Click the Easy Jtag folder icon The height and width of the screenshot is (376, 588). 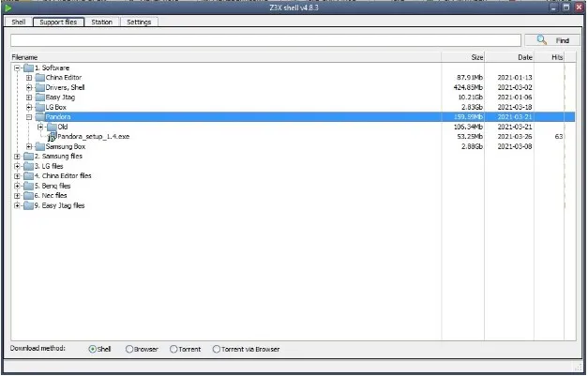click(x=40, y=98)
